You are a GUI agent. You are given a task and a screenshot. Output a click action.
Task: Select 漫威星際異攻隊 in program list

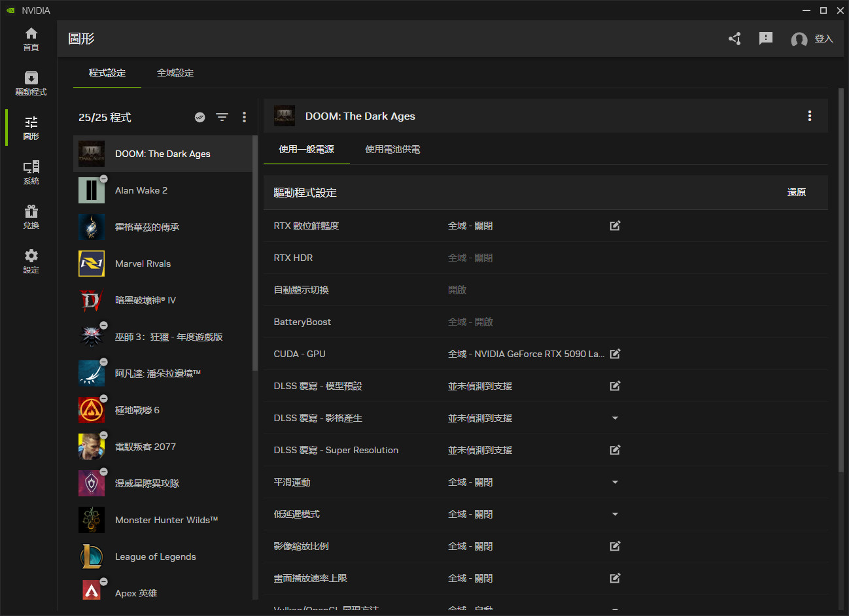[162, 483]
